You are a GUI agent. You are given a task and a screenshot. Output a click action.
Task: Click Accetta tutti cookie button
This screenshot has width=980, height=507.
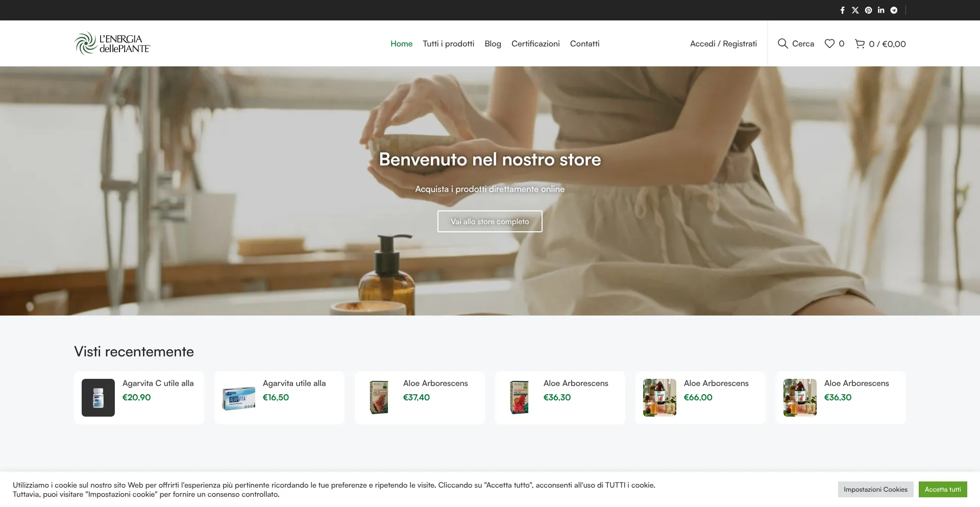[942, 489]
